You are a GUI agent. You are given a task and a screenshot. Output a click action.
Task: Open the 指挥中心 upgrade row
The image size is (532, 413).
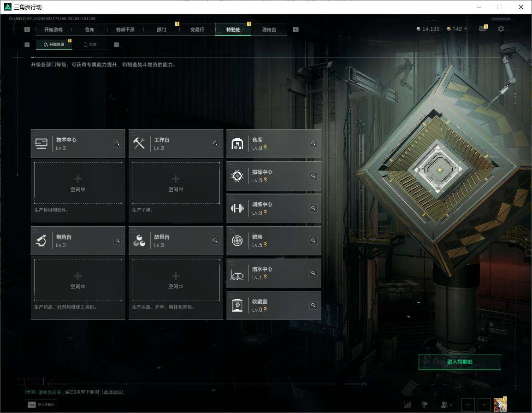[267, 176]
